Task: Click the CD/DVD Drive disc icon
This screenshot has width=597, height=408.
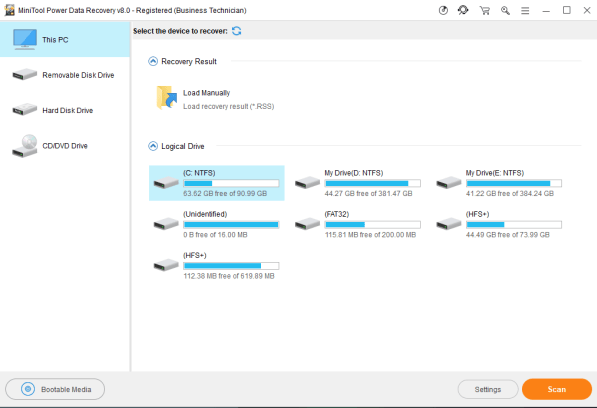Action: pyautogui.click(x=25, y=146)
